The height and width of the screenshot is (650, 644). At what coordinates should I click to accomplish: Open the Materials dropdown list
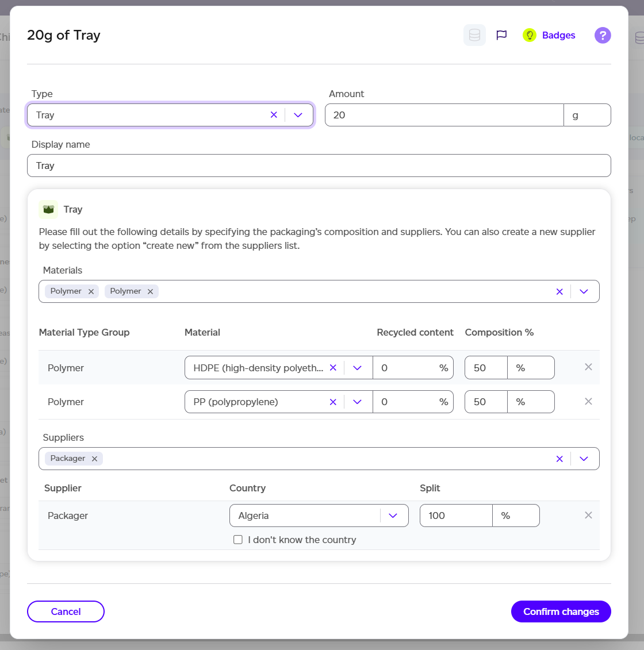(584, 291)
